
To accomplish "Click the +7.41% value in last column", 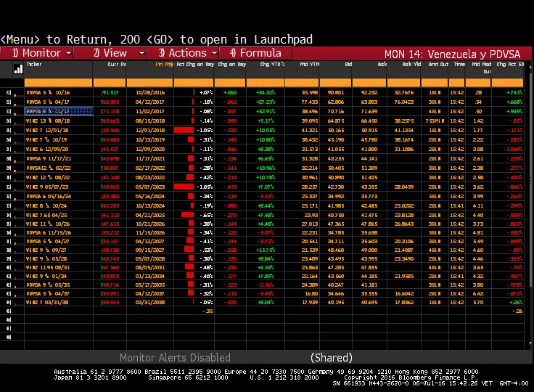I will (x=514, y=92).
